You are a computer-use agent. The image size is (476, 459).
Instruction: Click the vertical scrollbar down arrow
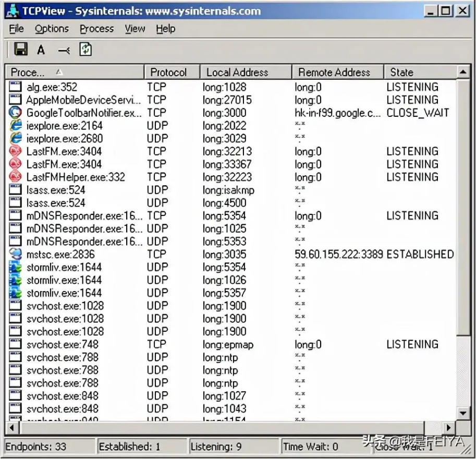click(463, 413)
